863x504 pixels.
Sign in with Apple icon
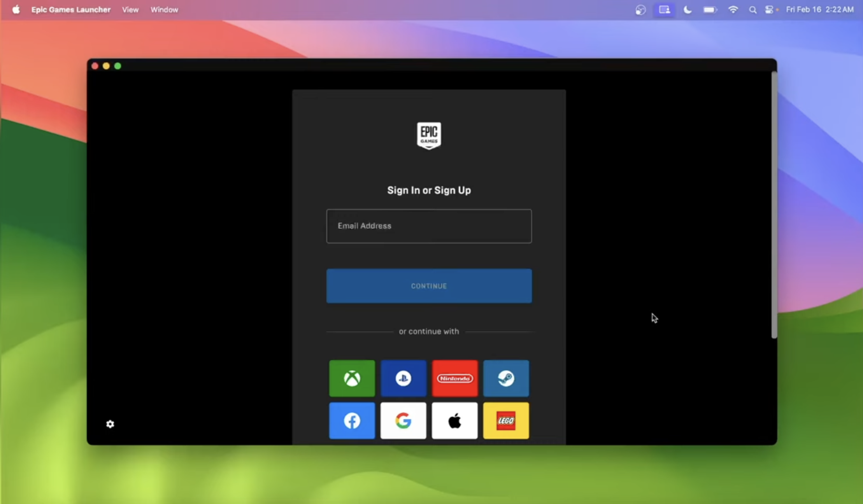pyautogui.click(x=454, y=421)
